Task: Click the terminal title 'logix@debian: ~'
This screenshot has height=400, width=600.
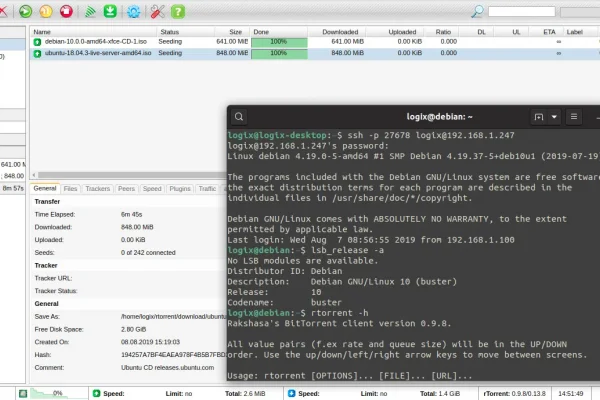Action: pos(439,117)
